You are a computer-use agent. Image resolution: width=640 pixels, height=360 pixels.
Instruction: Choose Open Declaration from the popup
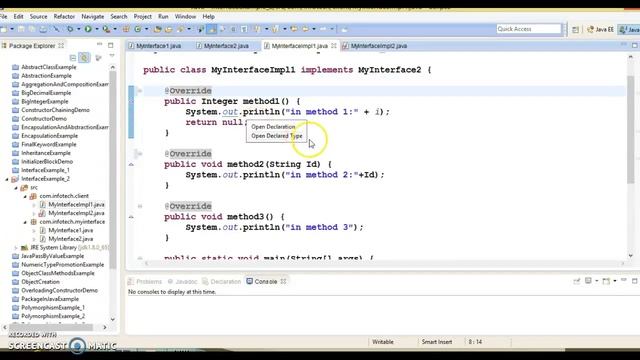point(273,127)
